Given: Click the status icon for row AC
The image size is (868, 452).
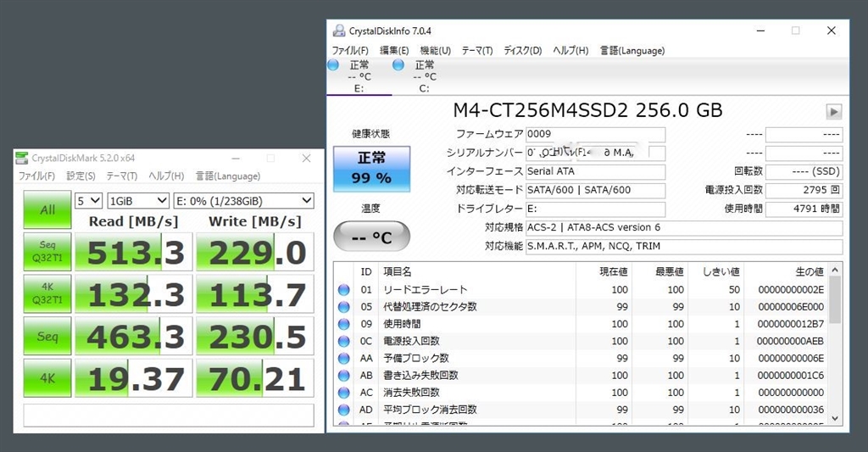Looking at the screenshot, I should (344, 393).
